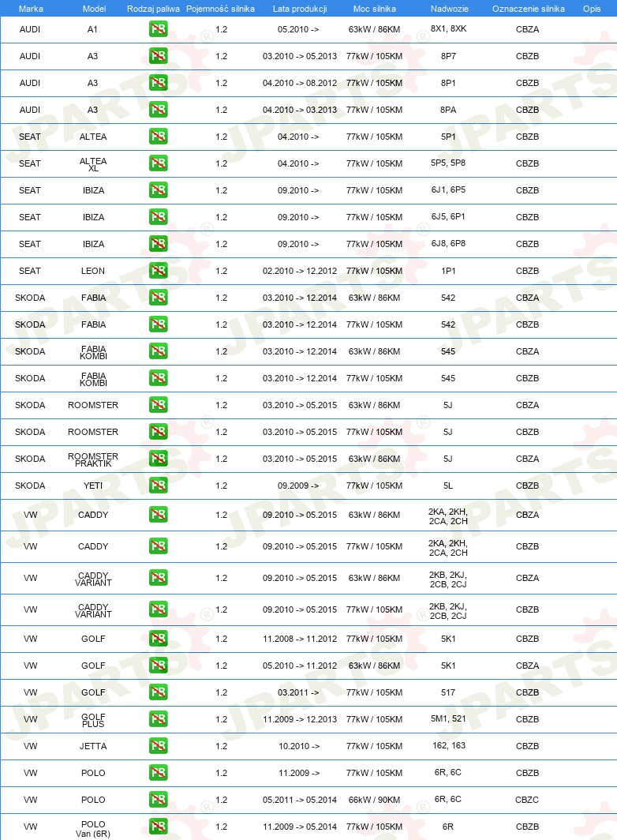Click the fuel icon in the IBIZA 6J1, 6P5 row
This screenshot has height=840, width=617.
158,189
